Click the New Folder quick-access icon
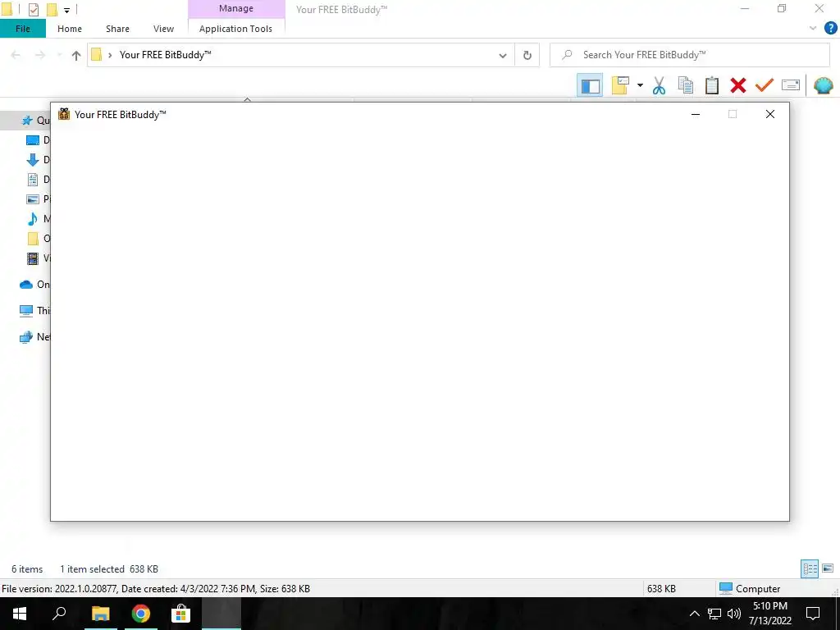This screenshot has width=840, height=630. [52, 10]
